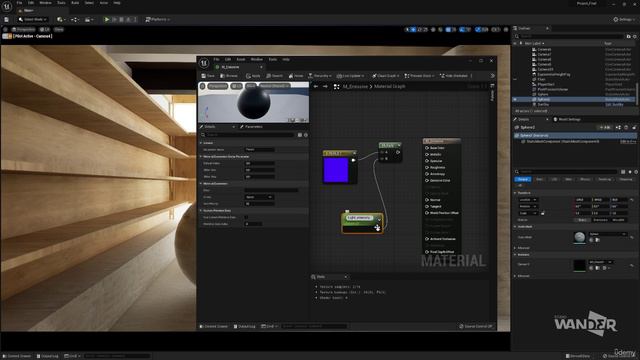Click the Tangent input pin
Screen dimensions: 640x360
[x=427, y=207]
